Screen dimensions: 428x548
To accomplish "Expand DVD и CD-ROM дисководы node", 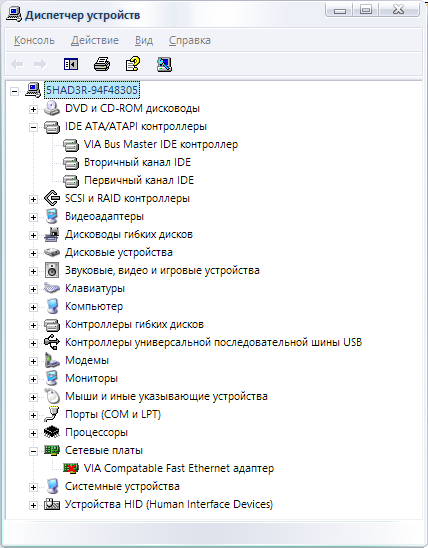I will pyautogui.click(x=33, y=109).
